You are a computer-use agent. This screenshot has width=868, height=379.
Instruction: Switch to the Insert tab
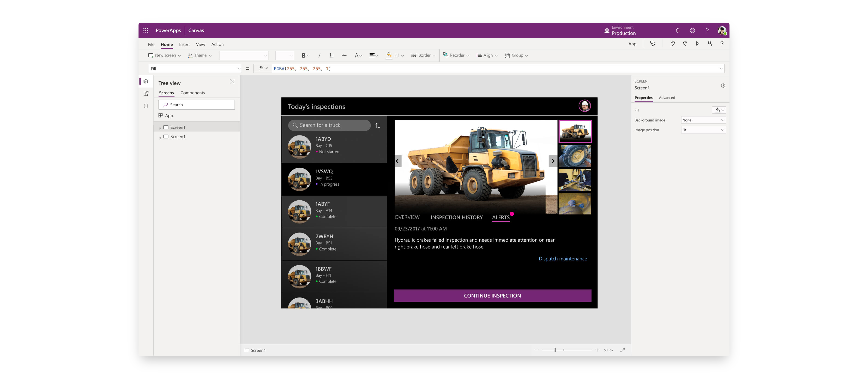[x=184, y=45]
